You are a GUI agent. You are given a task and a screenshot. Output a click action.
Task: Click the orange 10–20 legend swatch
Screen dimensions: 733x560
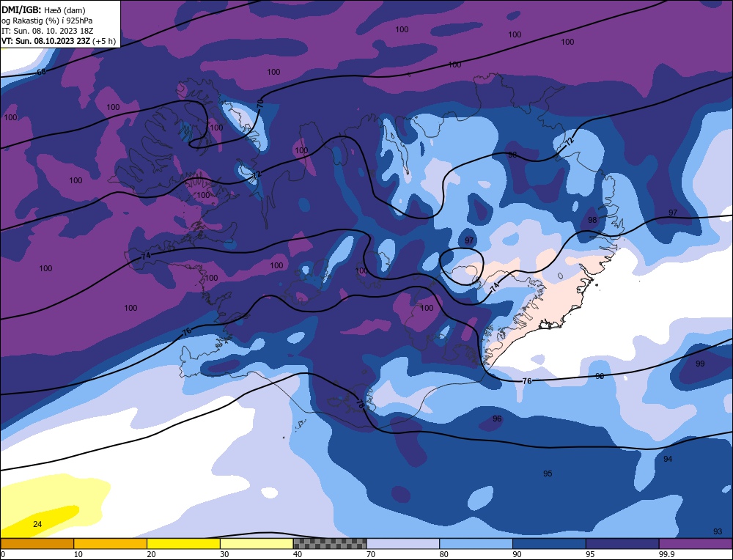tap(111, 544)
